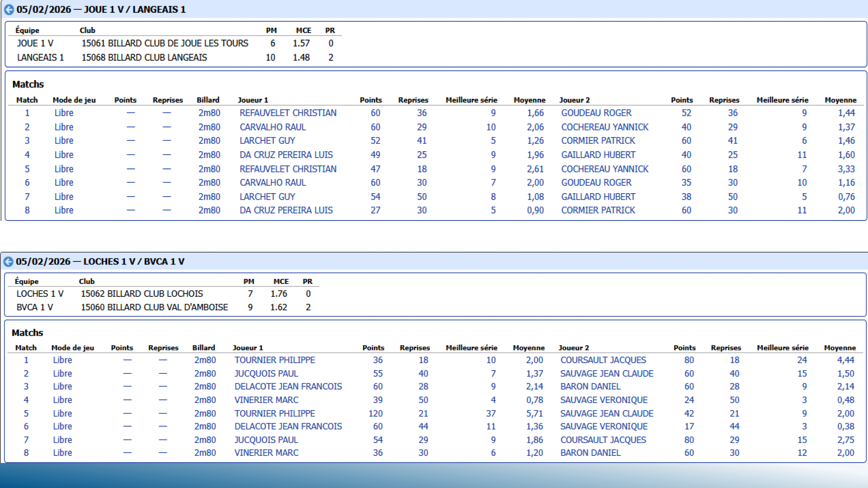Click the Libre mode in LOCHES match 3
This screenshot has height=488, width=868.
62,386
